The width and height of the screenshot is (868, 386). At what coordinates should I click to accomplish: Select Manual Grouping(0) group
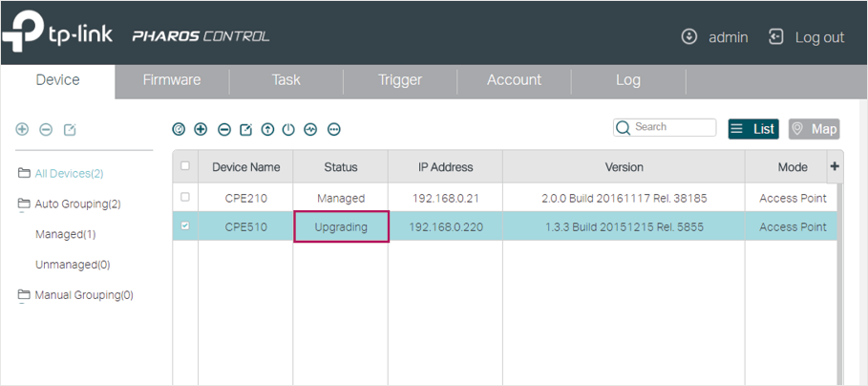click(x=84, y=295)
